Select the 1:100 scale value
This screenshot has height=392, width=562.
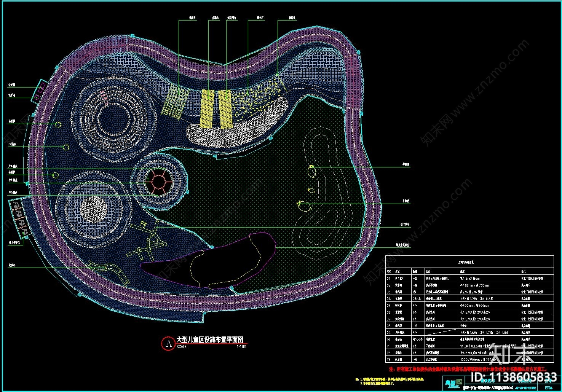click(x=241, y=347)
